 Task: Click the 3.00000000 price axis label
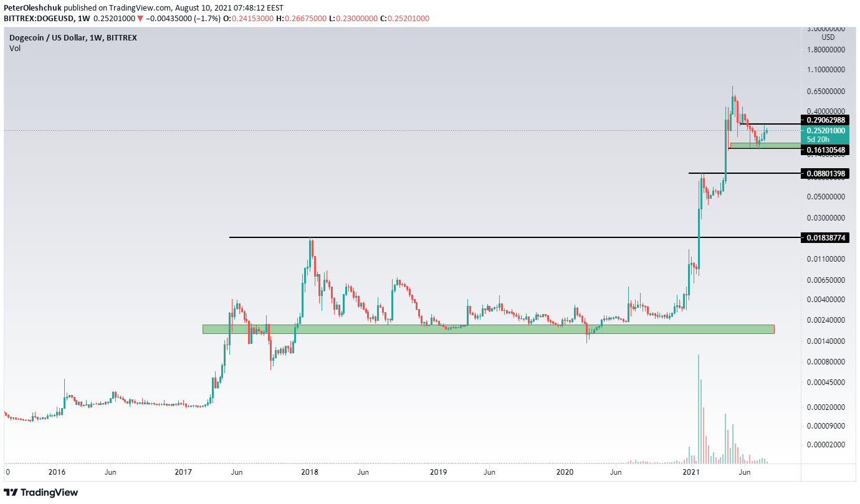coord(826,29)
